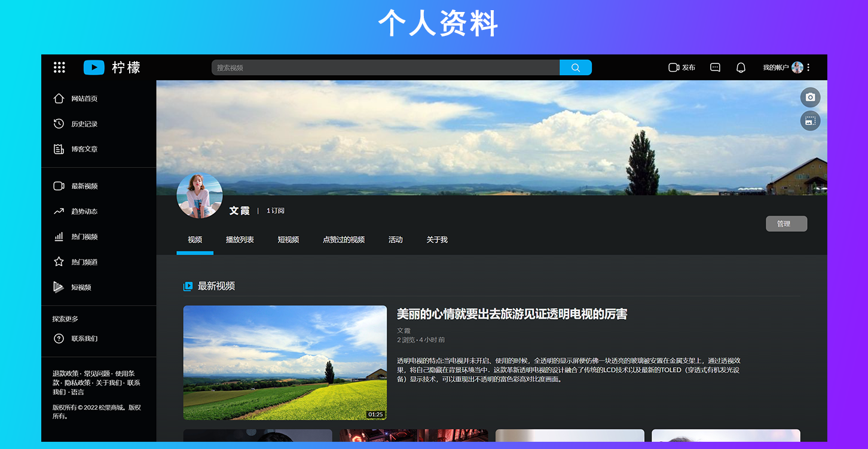
Task: Open the 01:25 landscape video thumbnail
Action: tap(285, 362)
